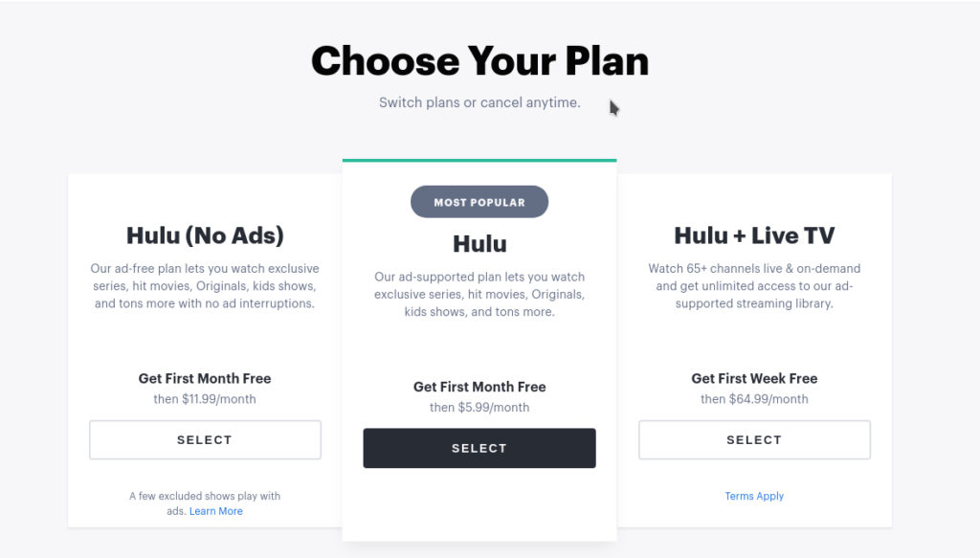This screenshot has height=558, width=980.
Task: Click the Switch plans or cancel anytime subtitle
Action: (479, 101)
